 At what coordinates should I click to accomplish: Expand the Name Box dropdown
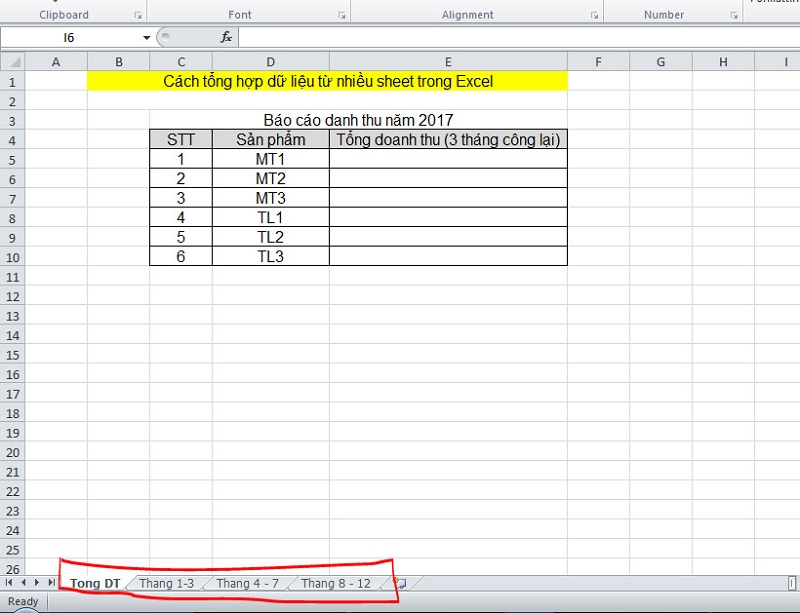146,38
